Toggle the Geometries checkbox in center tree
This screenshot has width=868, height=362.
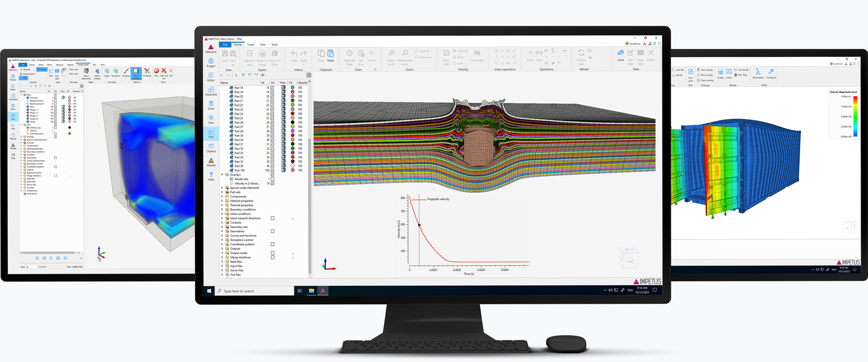[273, 231]
